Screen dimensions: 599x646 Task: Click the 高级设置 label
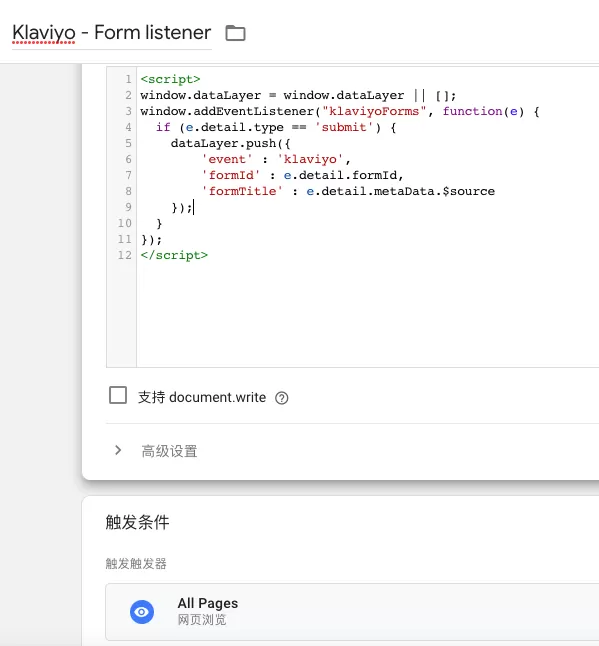click(x=169, y=451)
